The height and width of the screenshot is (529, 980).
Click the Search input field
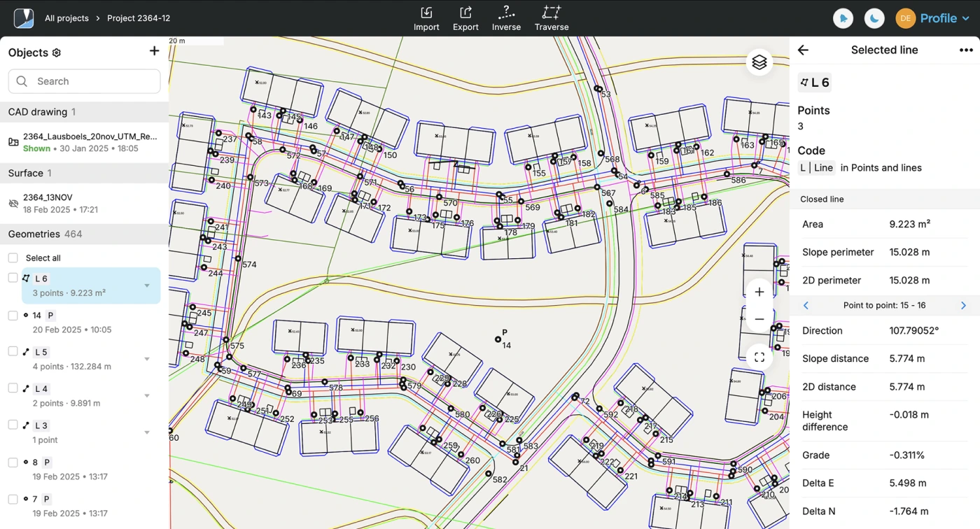84,81
